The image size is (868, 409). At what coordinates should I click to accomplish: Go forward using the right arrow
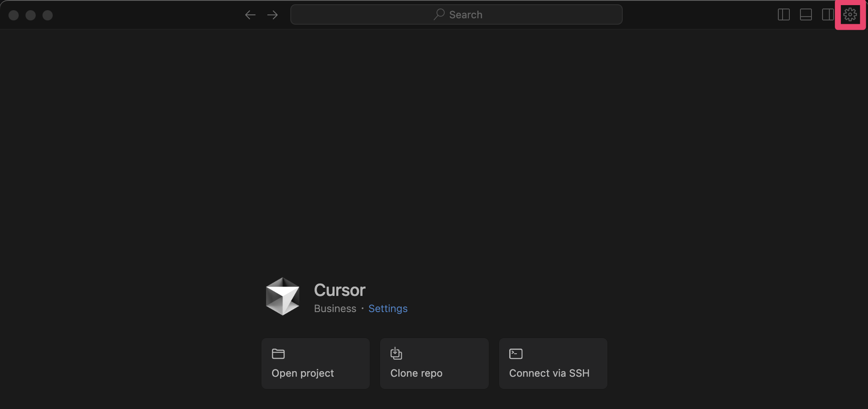point(272,15)
